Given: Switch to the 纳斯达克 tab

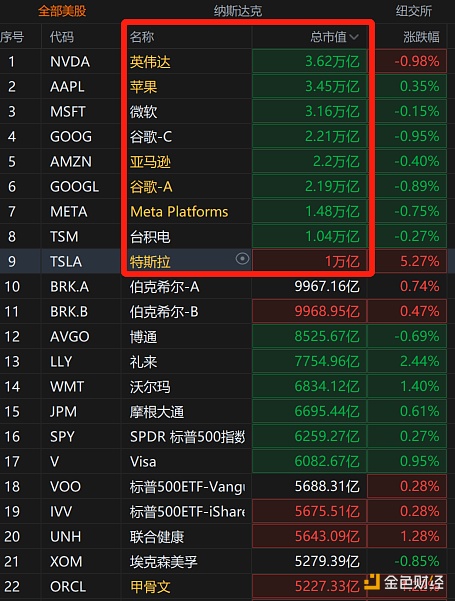Looking at the screenshot, I should (x=238, y=11).
